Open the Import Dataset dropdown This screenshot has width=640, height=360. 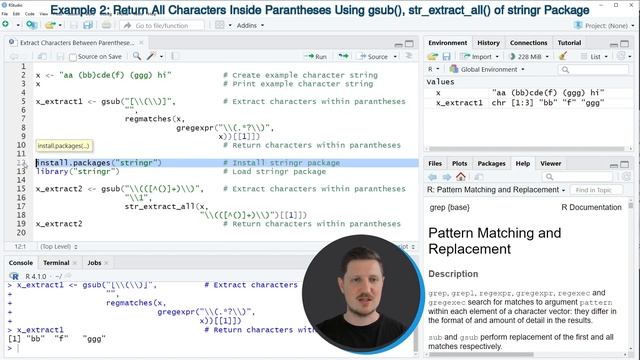[479, 56]
